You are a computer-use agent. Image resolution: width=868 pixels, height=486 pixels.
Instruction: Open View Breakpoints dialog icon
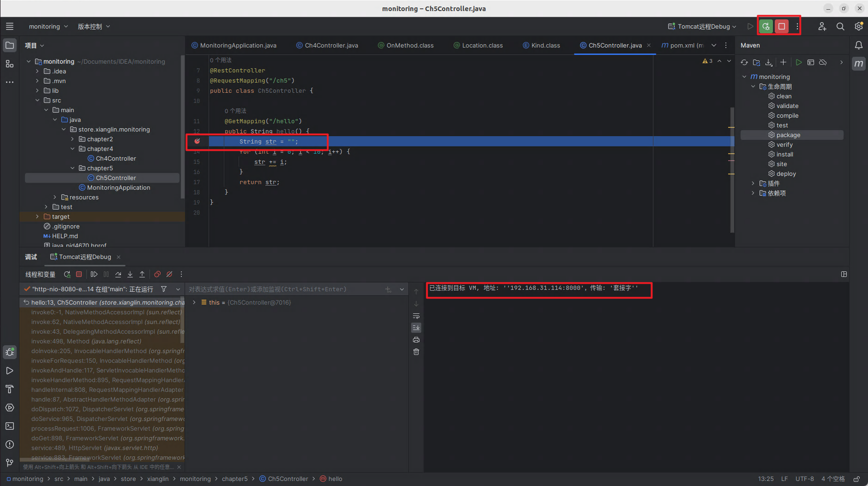pyautogui.click(x=157, y=274)
